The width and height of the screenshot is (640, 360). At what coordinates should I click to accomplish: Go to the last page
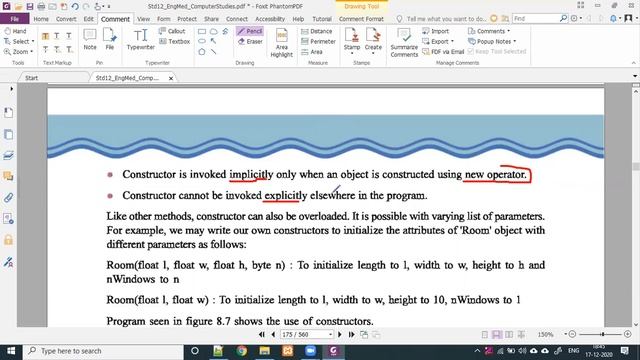[351, 334]
